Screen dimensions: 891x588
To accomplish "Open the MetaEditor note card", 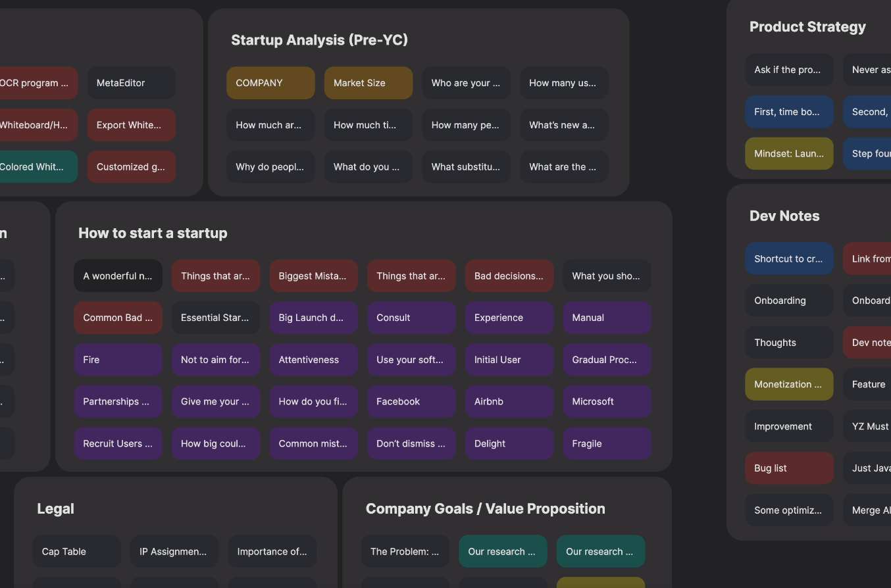I will tap(131, 83).
